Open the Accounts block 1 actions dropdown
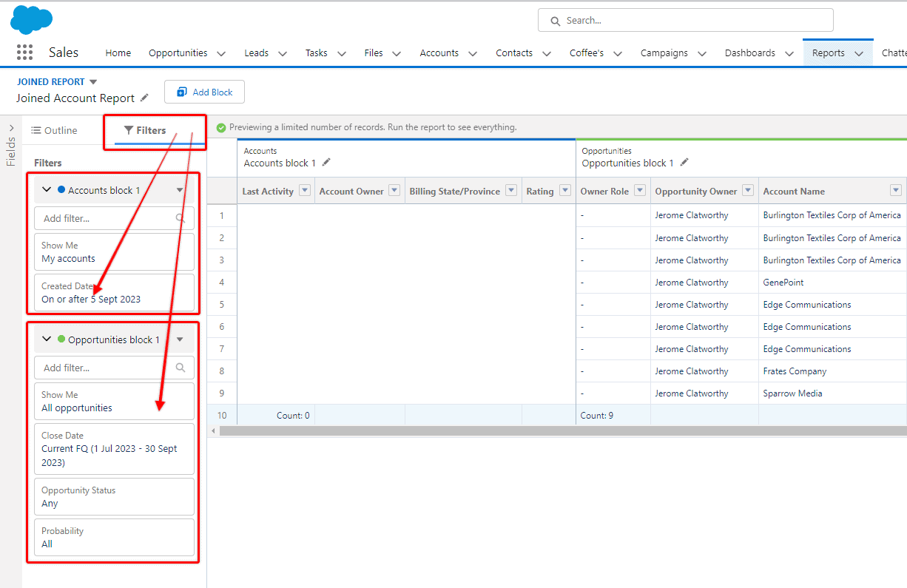Image resolution: width=907 pixels, height=588 pixels. coord(180,189)
